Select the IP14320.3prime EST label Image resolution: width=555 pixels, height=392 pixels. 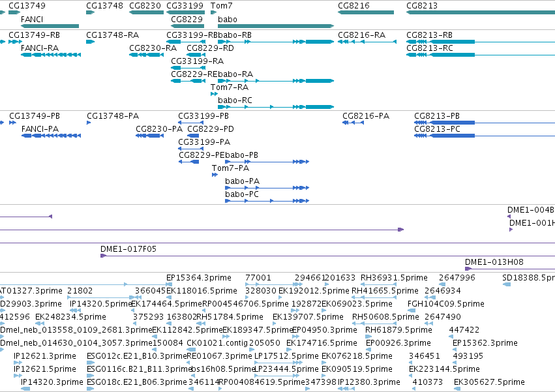(x=52, y=383)
